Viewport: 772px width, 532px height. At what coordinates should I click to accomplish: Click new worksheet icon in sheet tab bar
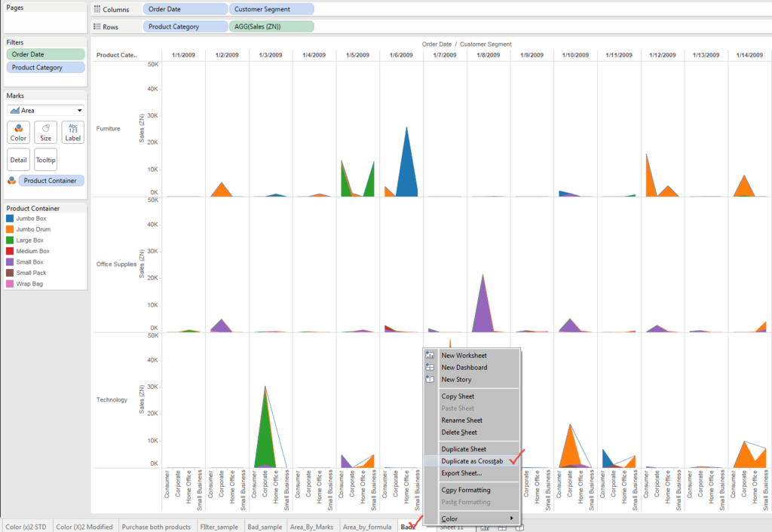(x=485, y=527)
